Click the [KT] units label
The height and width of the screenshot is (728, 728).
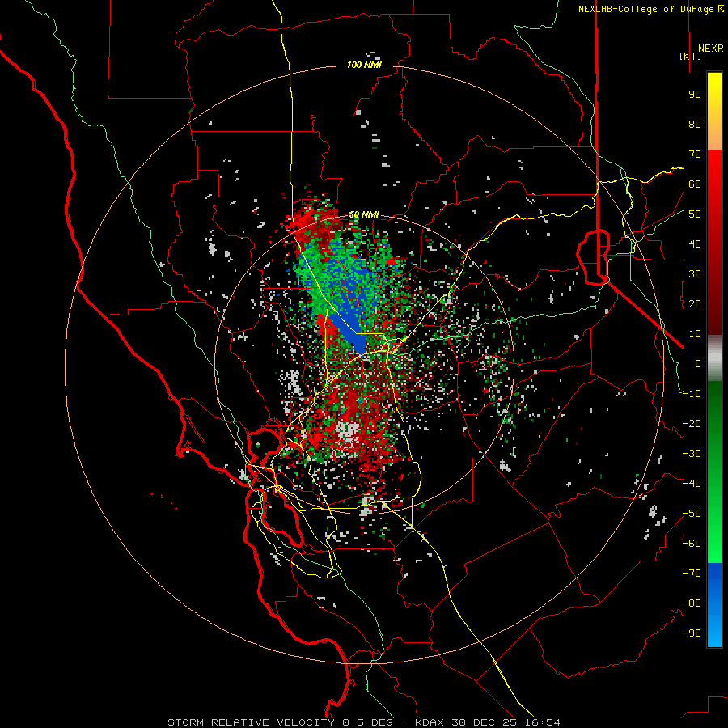691,56
